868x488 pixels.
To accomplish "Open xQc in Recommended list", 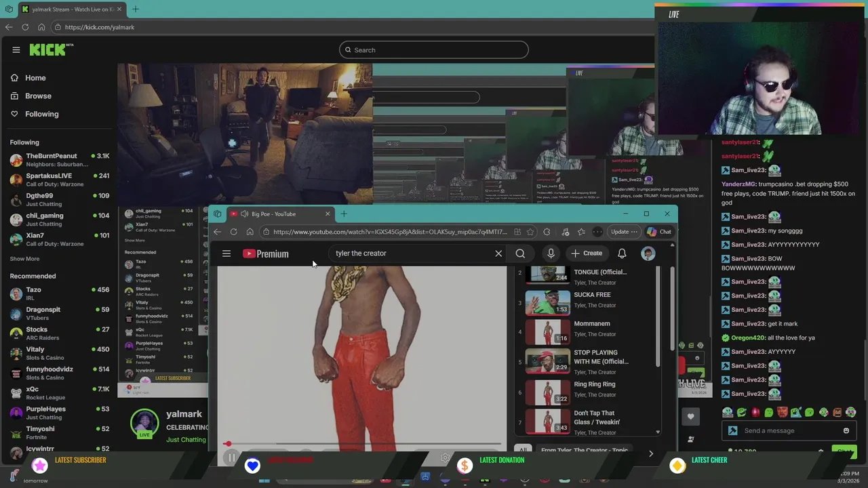I will coord(60,394).
